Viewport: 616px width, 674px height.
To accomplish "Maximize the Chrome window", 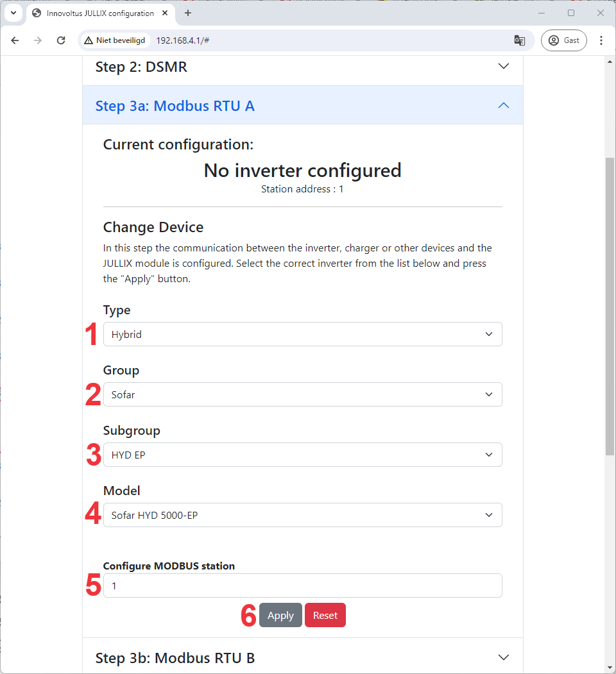I will (x=571, y=13).
